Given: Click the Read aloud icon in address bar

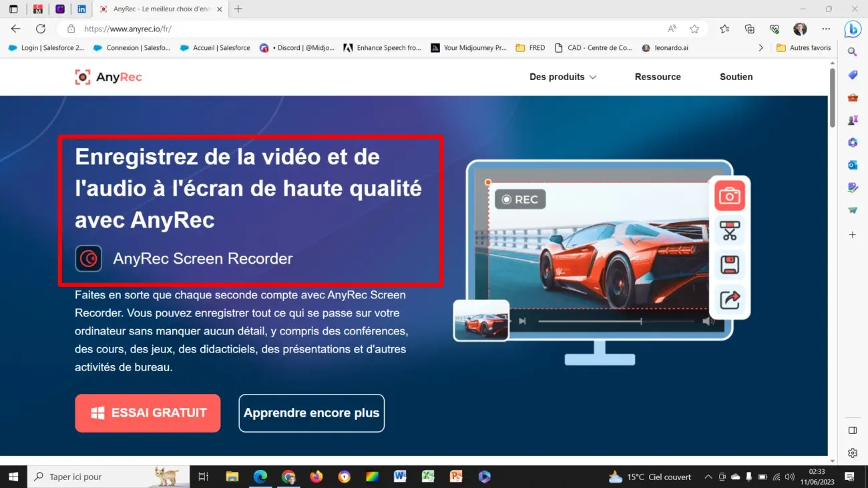Looking at the screenshot, I should 672,29.
